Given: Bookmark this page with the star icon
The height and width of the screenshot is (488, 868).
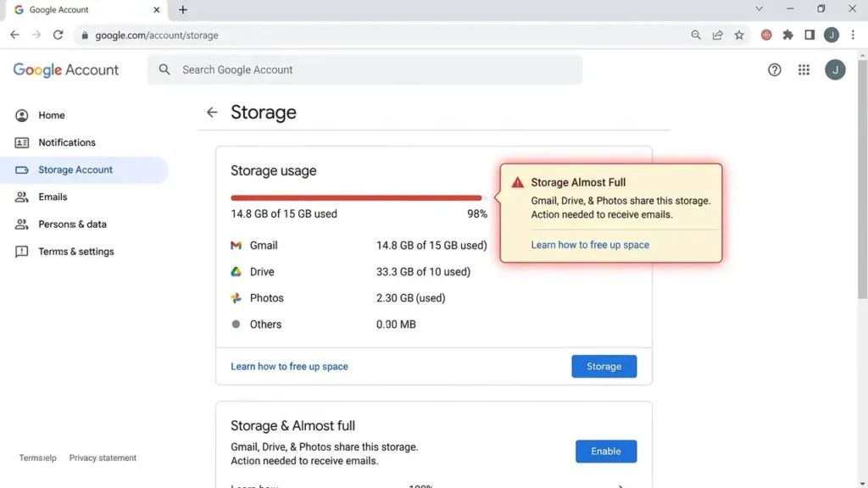Looking at the screenshot, I should tap(739, 35).
